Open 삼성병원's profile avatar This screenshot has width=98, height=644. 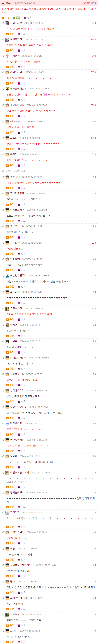pyautogui.click(x=7, y=56)
